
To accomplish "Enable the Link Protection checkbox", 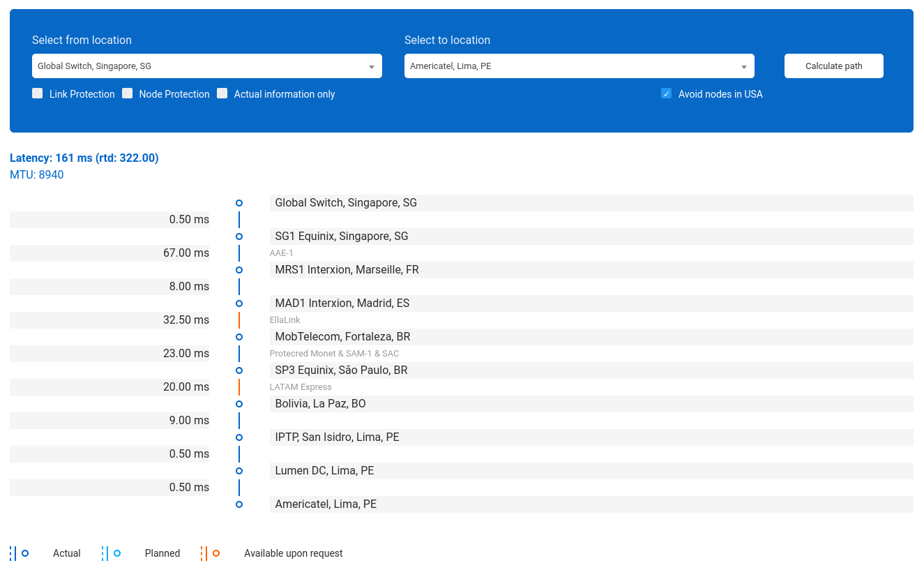I will click(x=38, y=93).
